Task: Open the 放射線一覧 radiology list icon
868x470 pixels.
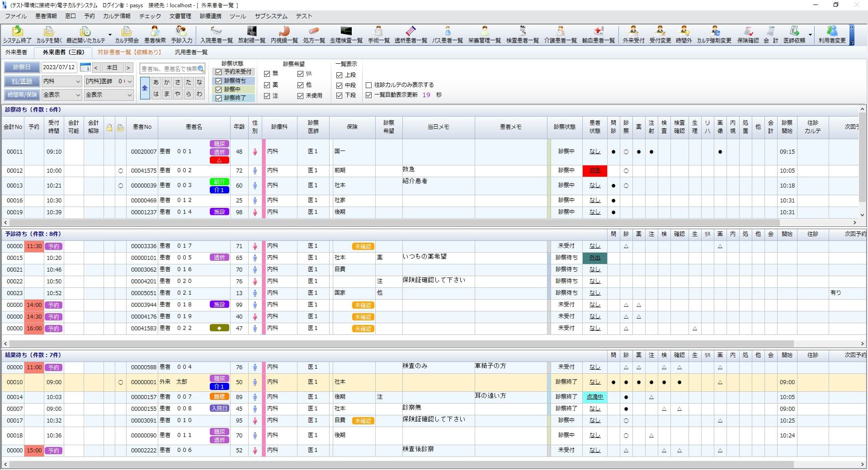Action: (x=252, y=35)
